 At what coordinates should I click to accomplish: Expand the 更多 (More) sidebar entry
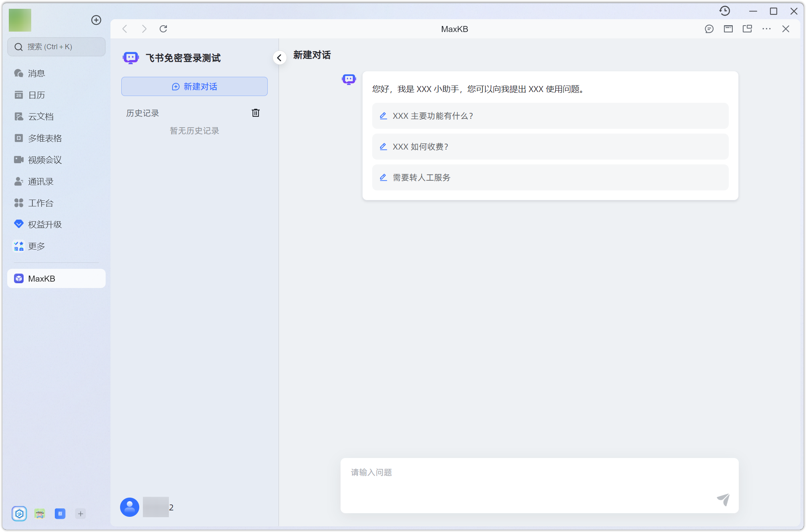36,246
